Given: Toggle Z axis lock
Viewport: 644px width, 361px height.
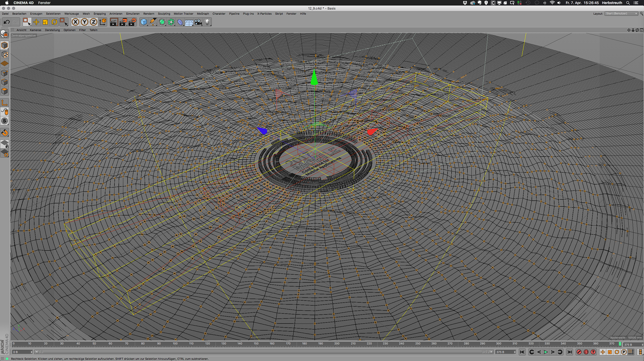Looking at the screenshot, I should pos(94,22).
